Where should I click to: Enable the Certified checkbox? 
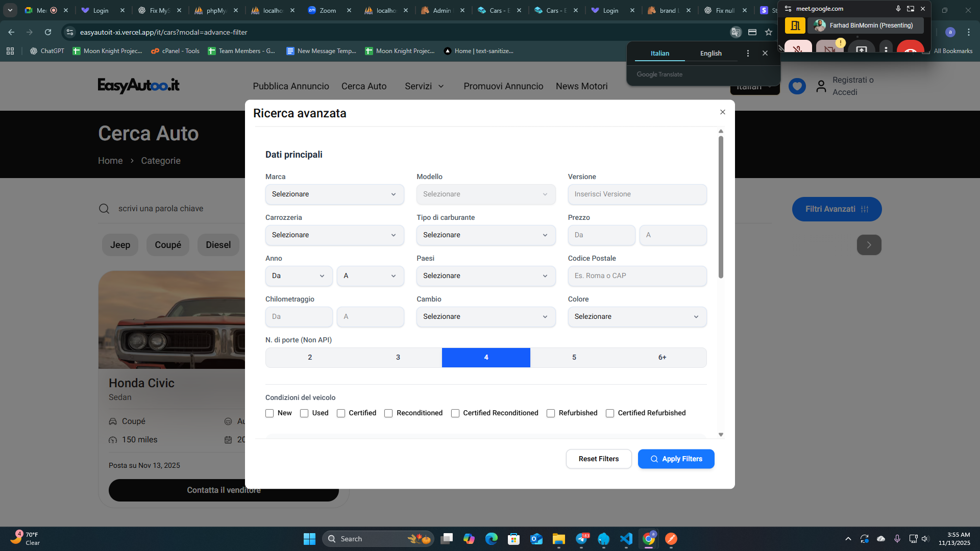pos(341,413)
